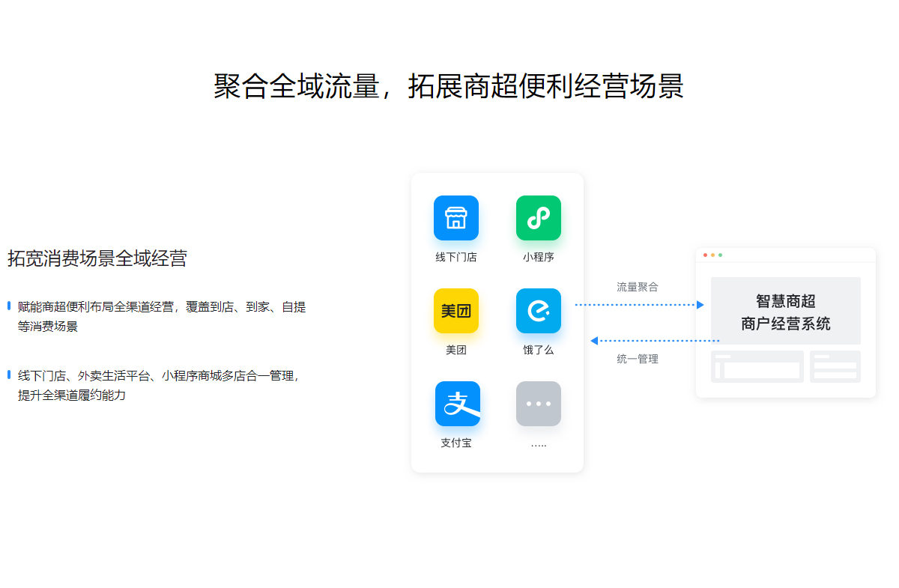Image resolution: width=899 pixels, height=588 pixels.
Task: Click the 线下门店 store icon
Action: pos(455,218)
